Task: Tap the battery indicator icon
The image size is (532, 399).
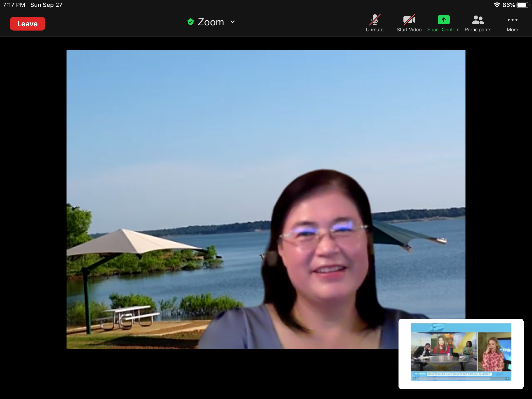Action: click(x=523, y=5)
